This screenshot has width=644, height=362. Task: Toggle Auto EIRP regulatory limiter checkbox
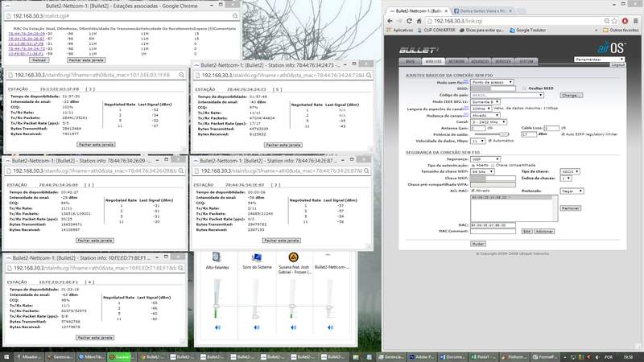[563, 134]
